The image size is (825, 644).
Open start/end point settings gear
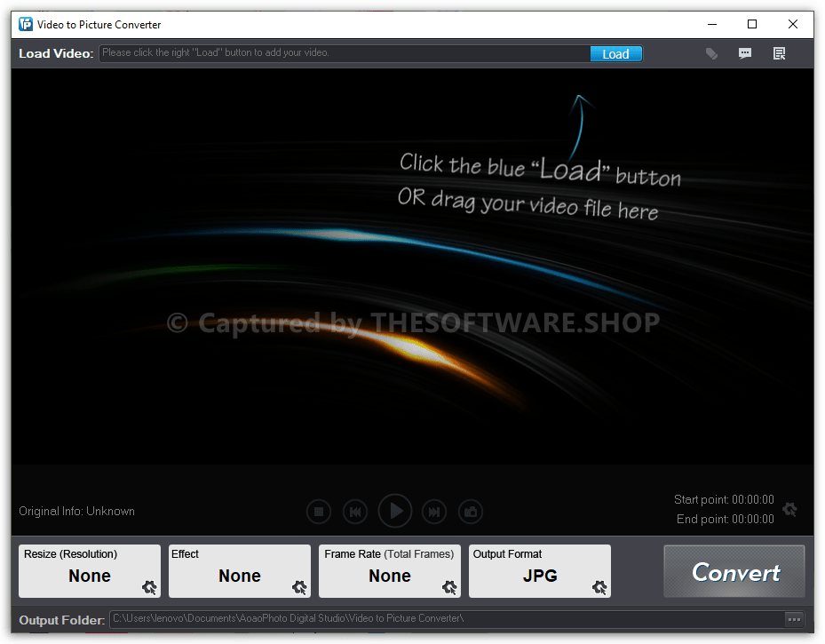tap(789, 509)
